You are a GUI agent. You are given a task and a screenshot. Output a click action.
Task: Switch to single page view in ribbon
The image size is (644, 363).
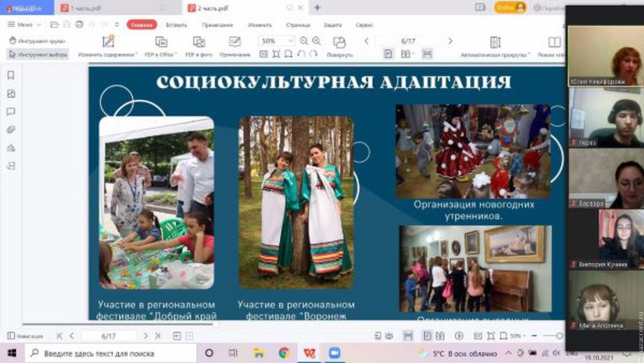click(x=388, y=54)
